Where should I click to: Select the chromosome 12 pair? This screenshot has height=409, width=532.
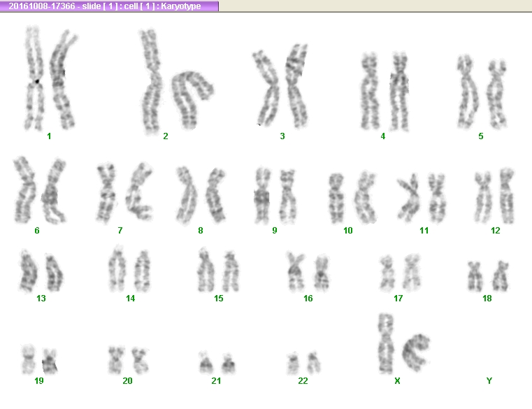click(494, 196)
